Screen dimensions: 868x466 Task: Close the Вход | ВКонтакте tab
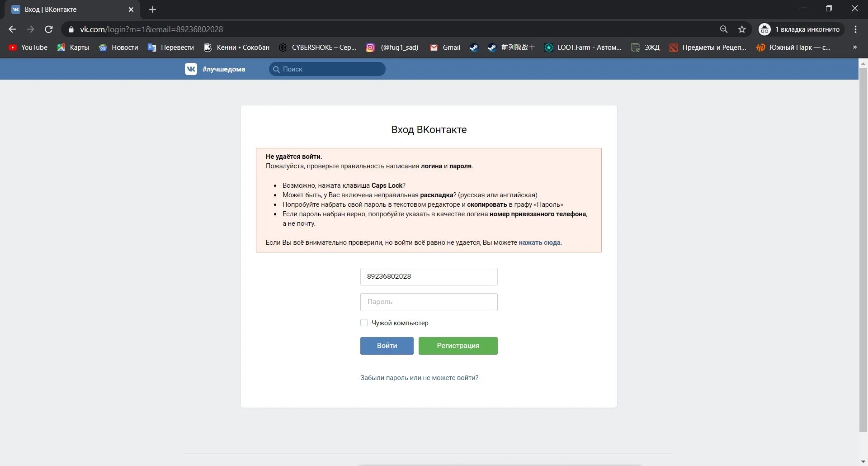click(x=131, y=10)
